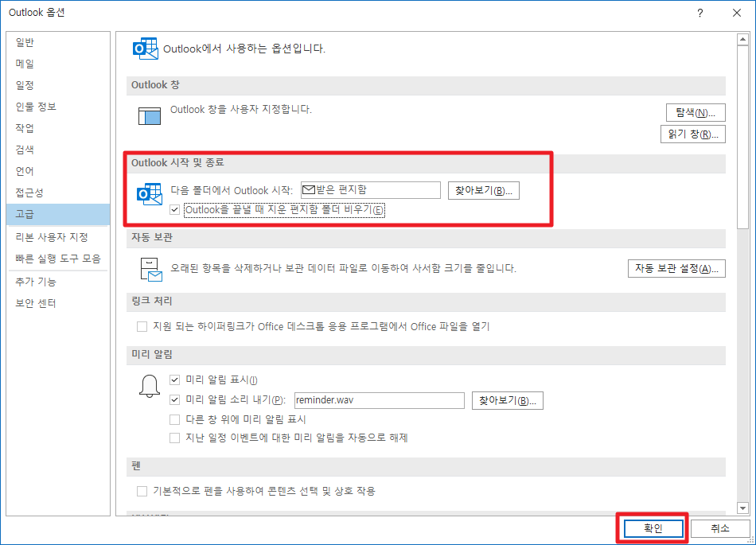Select the 인물 정보 category
756x545 pixels.
(x=58, y=107)
